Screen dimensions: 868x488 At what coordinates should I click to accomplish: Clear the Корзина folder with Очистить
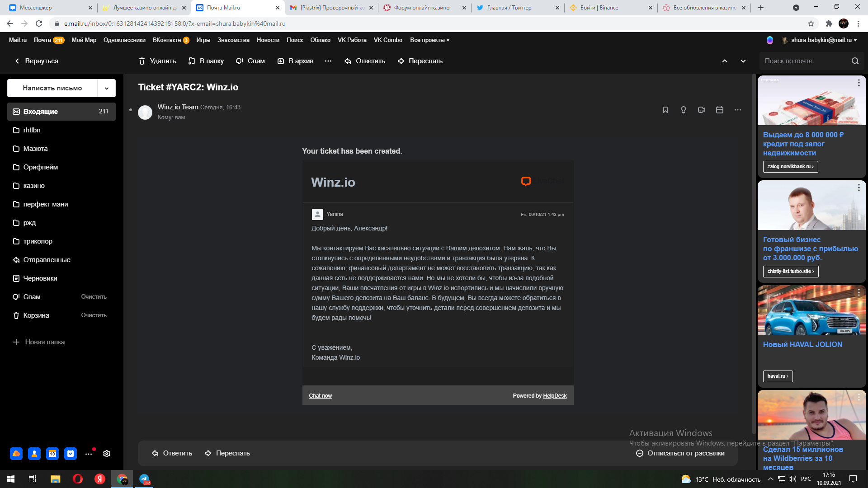pyautogui.click(x=94, y=315)
